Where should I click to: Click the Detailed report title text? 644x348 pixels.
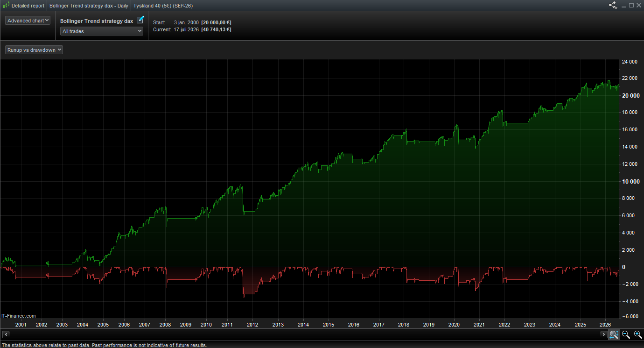(28, 6)
